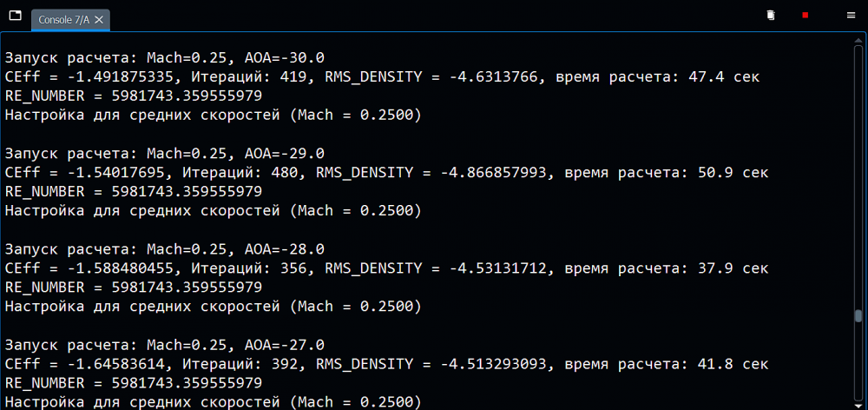This screenshot has height=410, width=868.
Task: Click the line with AOA=-30.0
Action: coord(165,58)
